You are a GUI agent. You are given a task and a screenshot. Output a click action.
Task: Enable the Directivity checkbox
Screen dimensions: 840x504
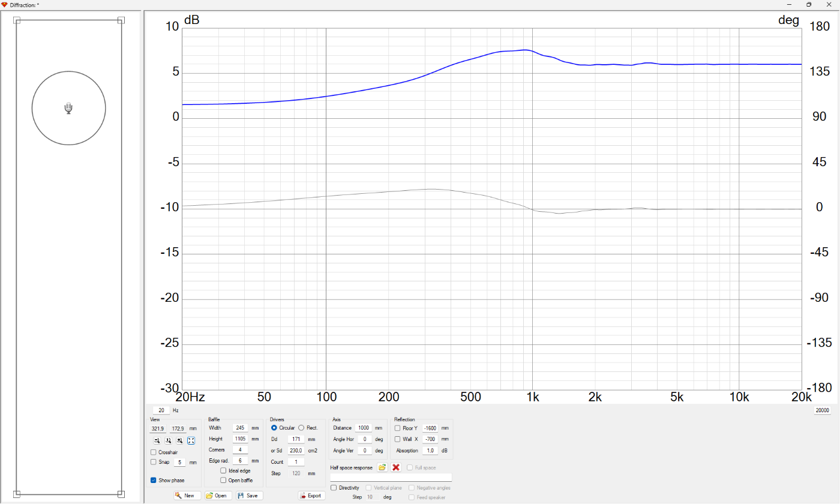pos(334,488)
